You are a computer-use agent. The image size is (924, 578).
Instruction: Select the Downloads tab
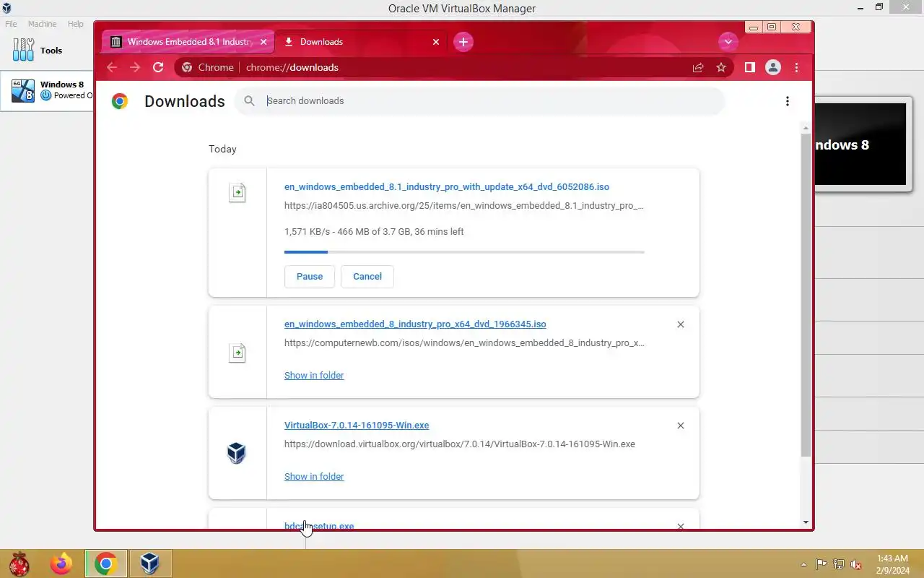(361, 42)
